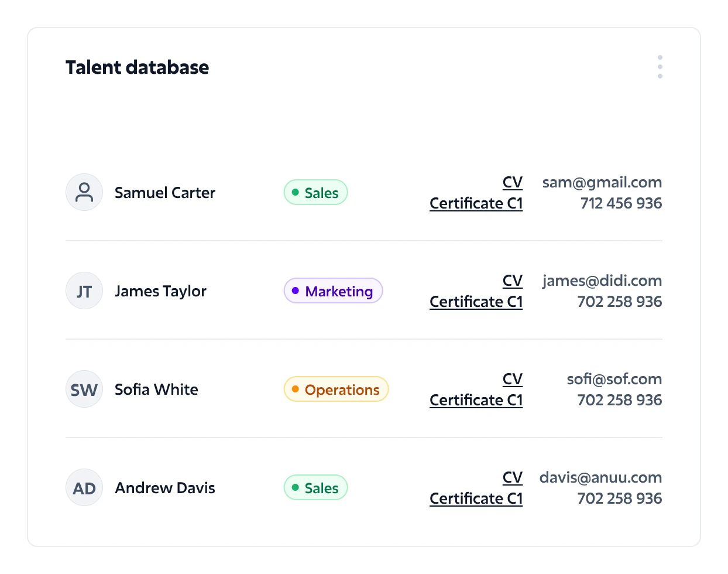The width and height of the screenshot is (728, 574).
Task: Open Andrew Davis's CV link
Action: [512, 477]
